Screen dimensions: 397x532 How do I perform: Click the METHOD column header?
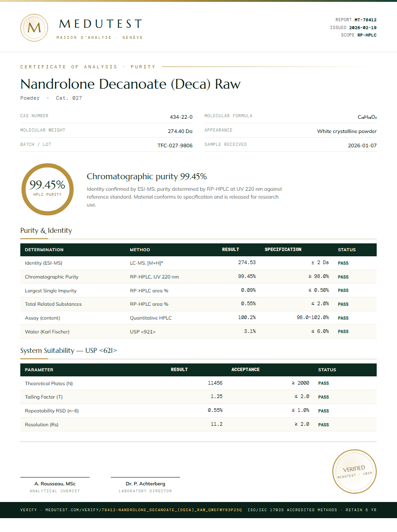(x=140, y=250)
